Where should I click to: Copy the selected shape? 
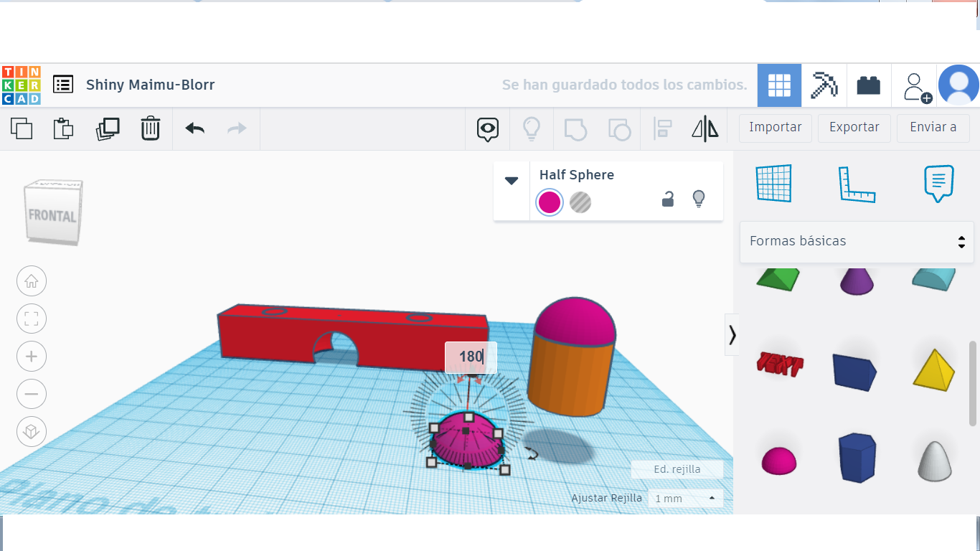coord(22,128)
